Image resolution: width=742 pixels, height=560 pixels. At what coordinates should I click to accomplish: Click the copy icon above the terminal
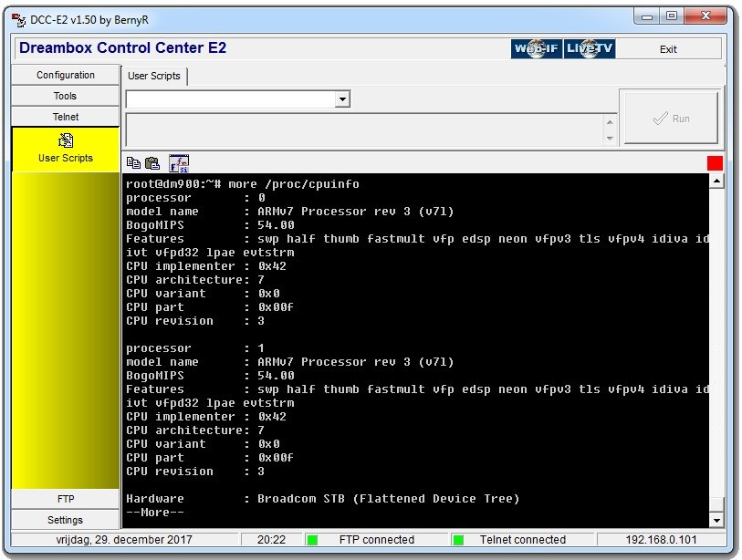click(x=133, y=163)
